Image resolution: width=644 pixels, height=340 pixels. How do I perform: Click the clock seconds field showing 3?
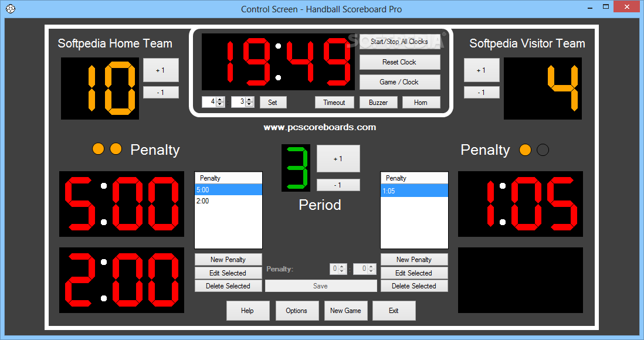(238, 102)
